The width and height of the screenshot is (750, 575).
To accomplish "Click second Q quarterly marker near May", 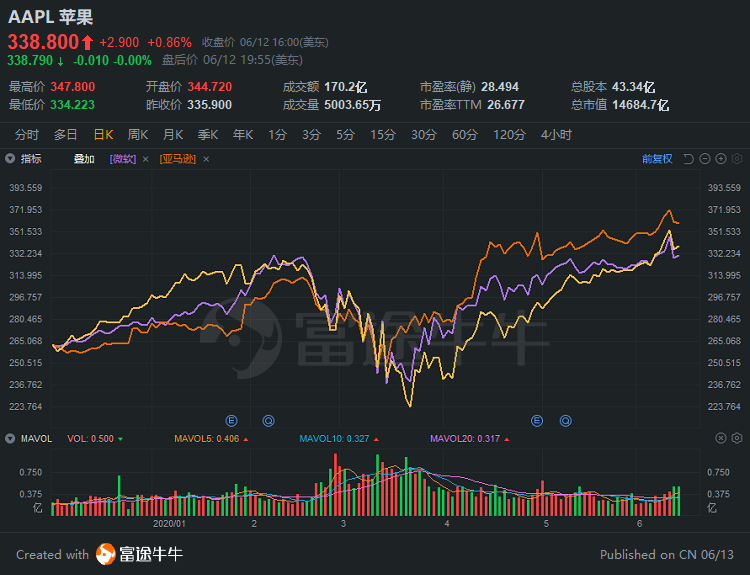I will pos(566,421).
